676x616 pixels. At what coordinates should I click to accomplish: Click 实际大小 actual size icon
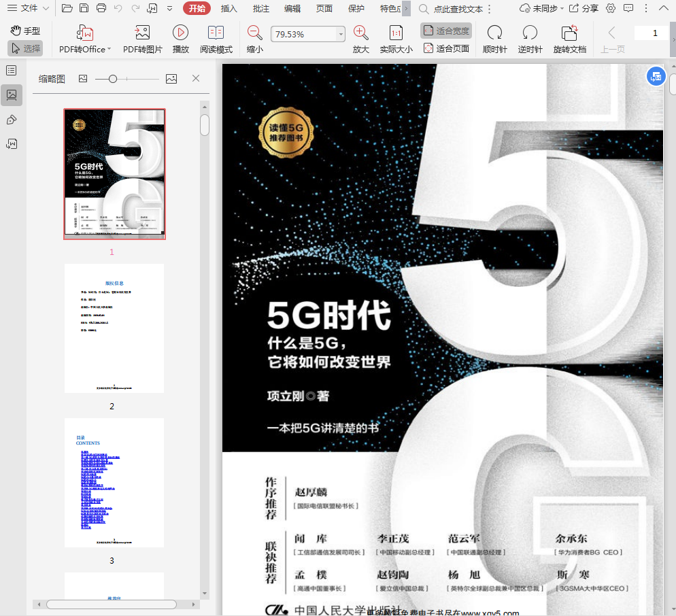click(x=396, y=33)
